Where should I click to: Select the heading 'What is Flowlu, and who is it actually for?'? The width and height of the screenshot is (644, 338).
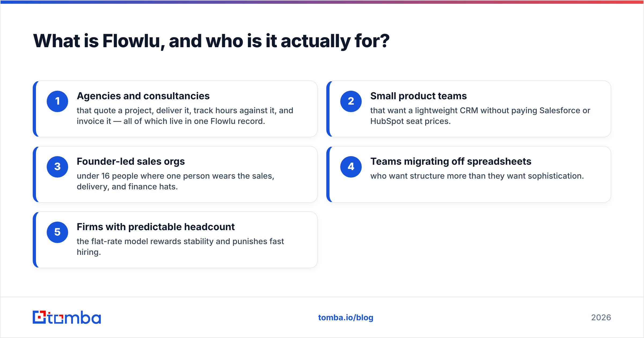[211, 41]
